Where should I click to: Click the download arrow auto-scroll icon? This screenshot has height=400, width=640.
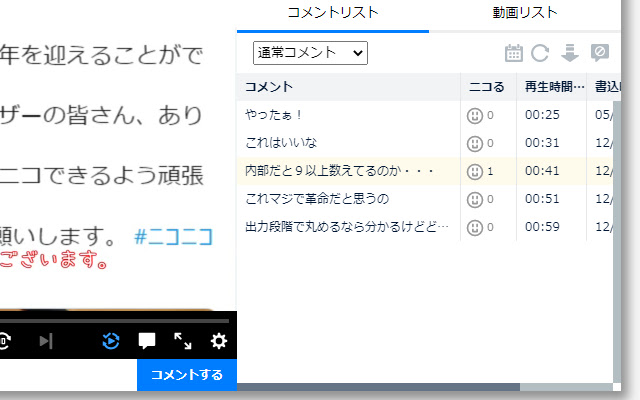pos(570,53)
